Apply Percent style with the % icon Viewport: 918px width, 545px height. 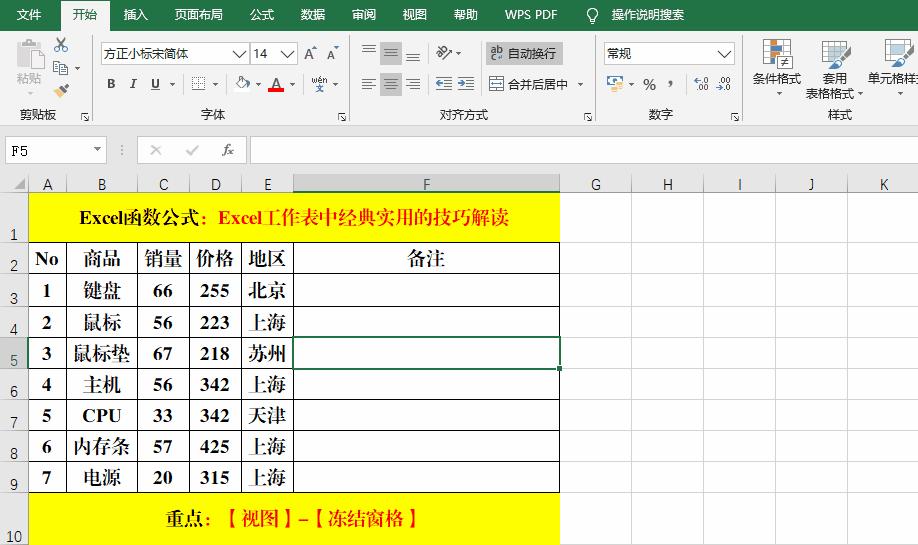pyautogui.click(x=649, y=84)
